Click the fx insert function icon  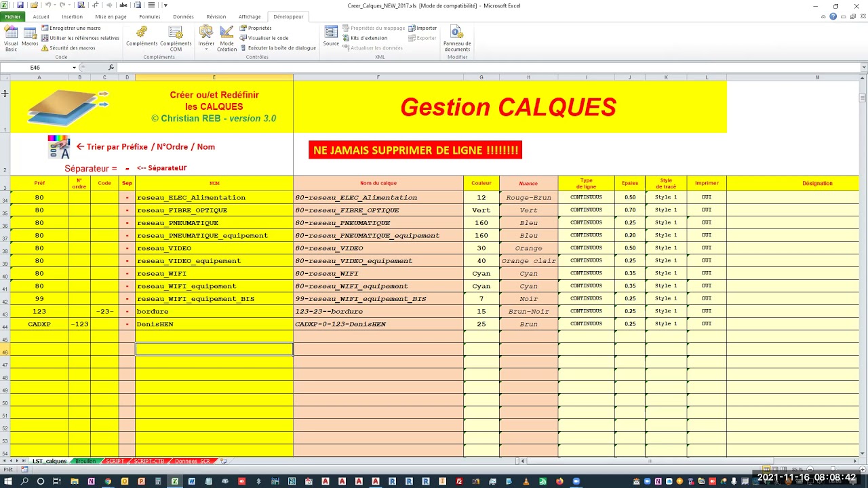[x=111, y=68]
